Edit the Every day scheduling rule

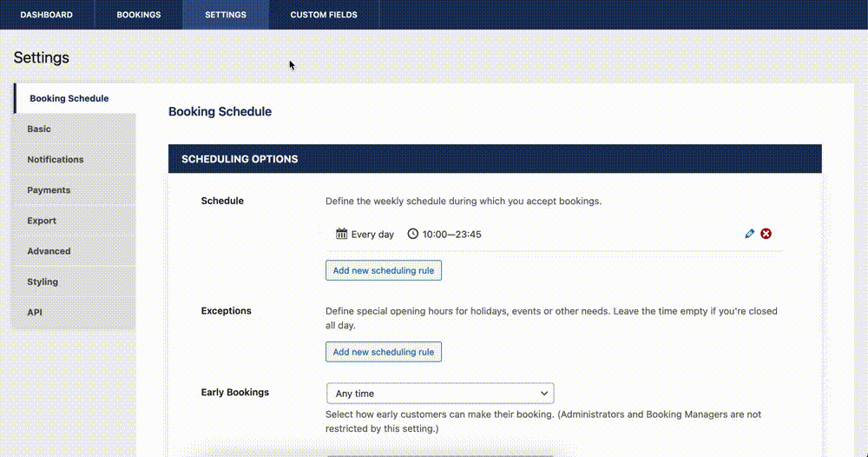point(750,234)
